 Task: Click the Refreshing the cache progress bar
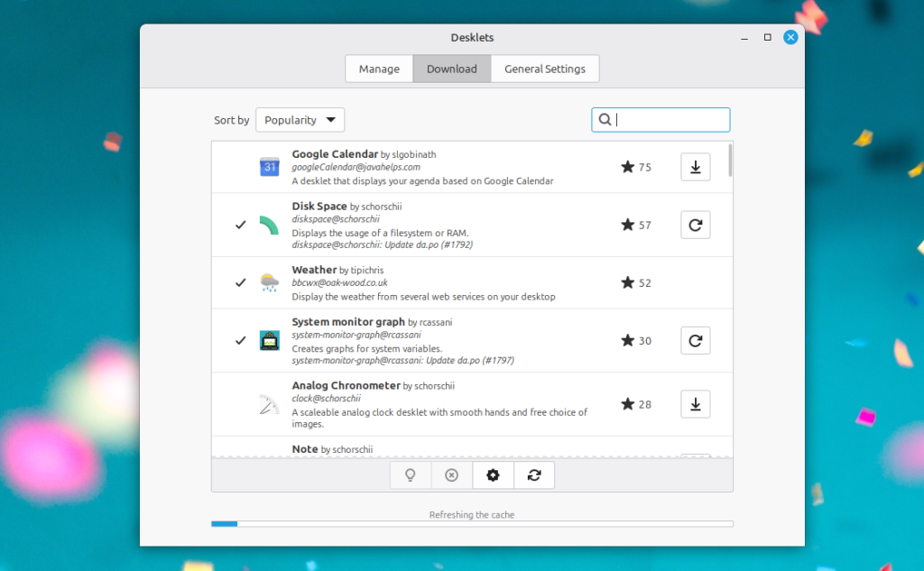coord(472,523)
